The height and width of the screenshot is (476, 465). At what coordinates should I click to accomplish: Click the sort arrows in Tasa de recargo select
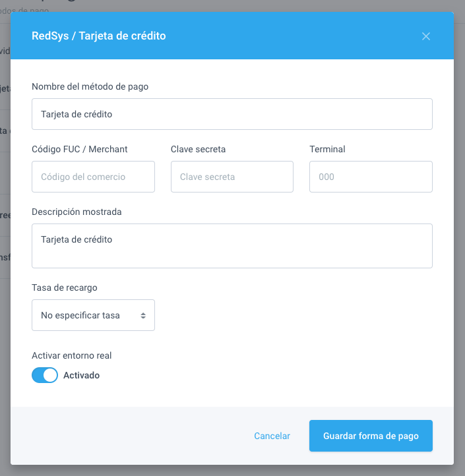click(x=143, y=315)
